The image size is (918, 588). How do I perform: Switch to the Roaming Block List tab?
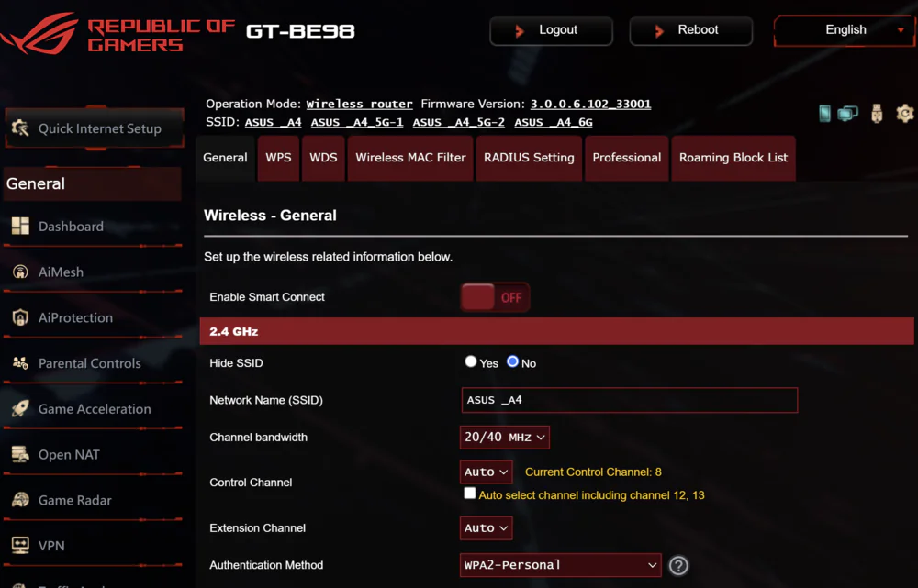point(733,158)
